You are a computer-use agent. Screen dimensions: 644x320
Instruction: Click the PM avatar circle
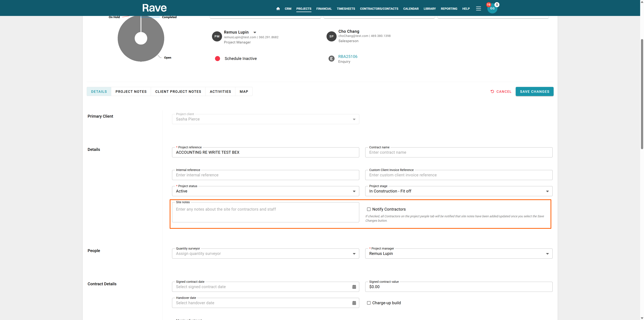point(217,36)
